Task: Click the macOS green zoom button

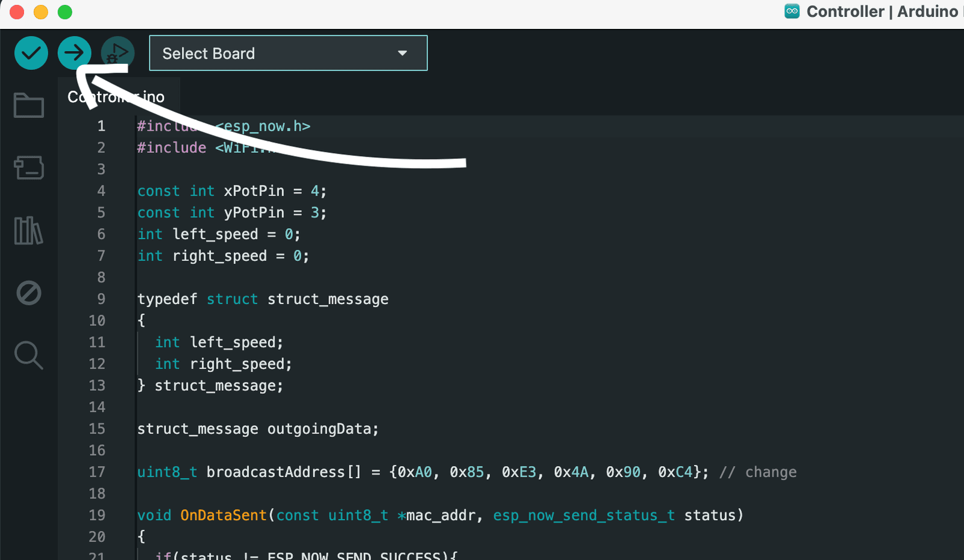Action: click(x=65, y=12)
